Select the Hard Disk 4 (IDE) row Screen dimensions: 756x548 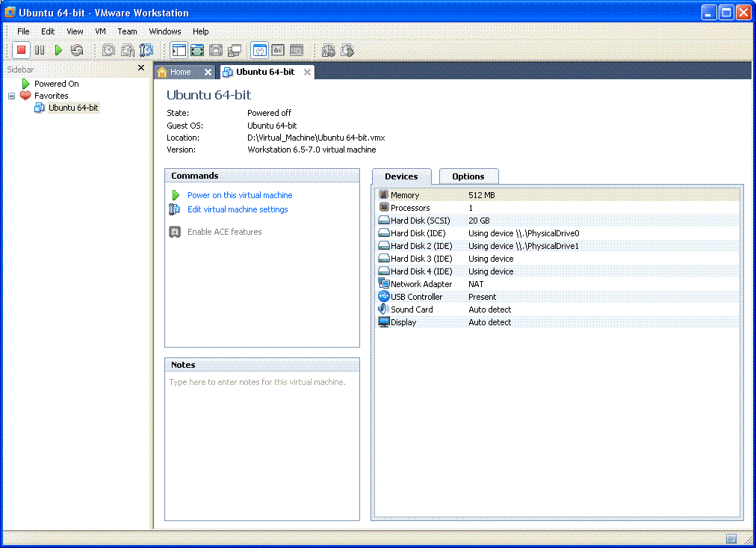pos(558,271)
